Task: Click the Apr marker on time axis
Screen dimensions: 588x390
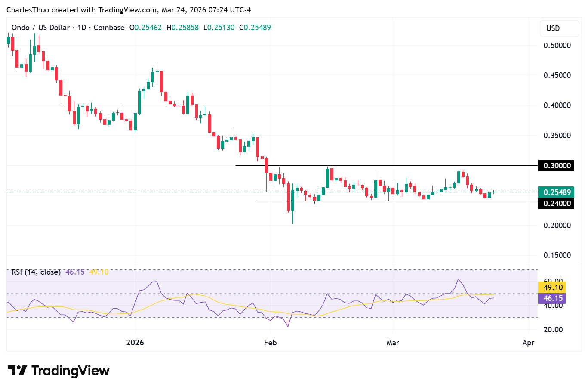Action: (528, 343)
